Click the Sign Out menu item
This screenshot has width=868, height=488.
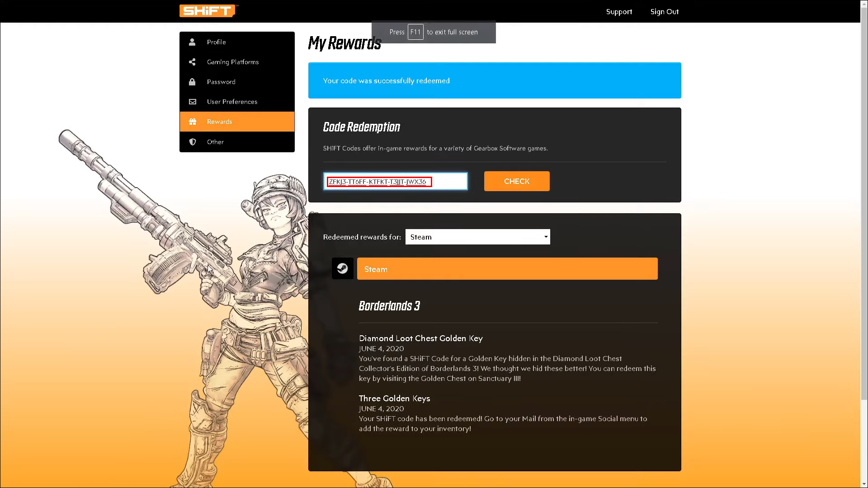[x=664, y=11]
